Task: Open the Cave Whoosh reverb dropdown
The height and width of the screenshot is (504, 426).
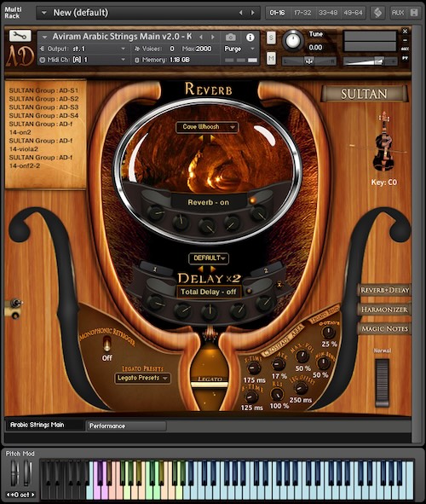Action: point(207,127)
